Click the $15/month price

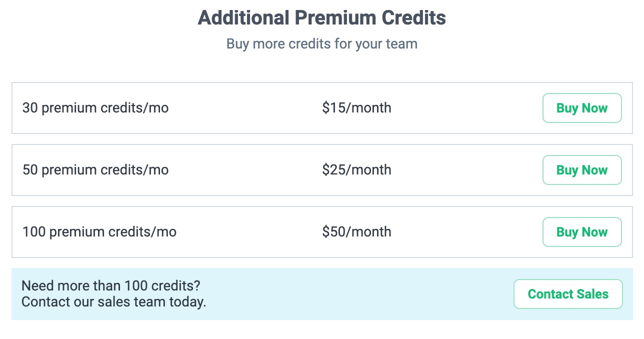coord(356,108)
